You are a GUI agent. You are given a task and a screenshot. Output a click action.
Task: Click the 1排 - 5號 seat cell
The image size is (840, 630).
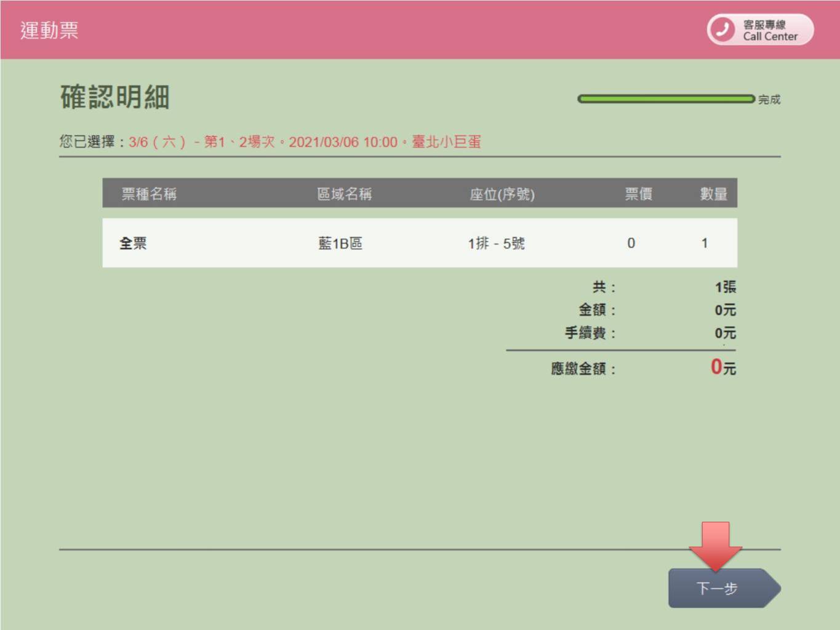pyautogui.click(x=496, y=243)
